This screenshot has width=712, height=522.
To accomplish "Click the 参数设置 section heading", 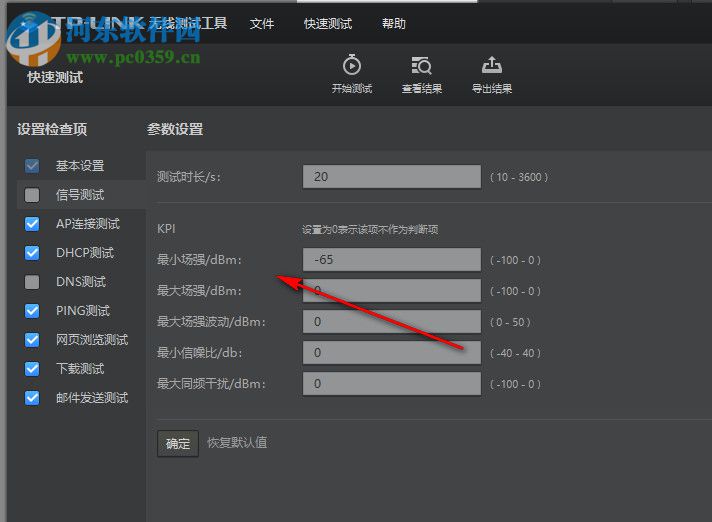I will [x=175, y=129].
